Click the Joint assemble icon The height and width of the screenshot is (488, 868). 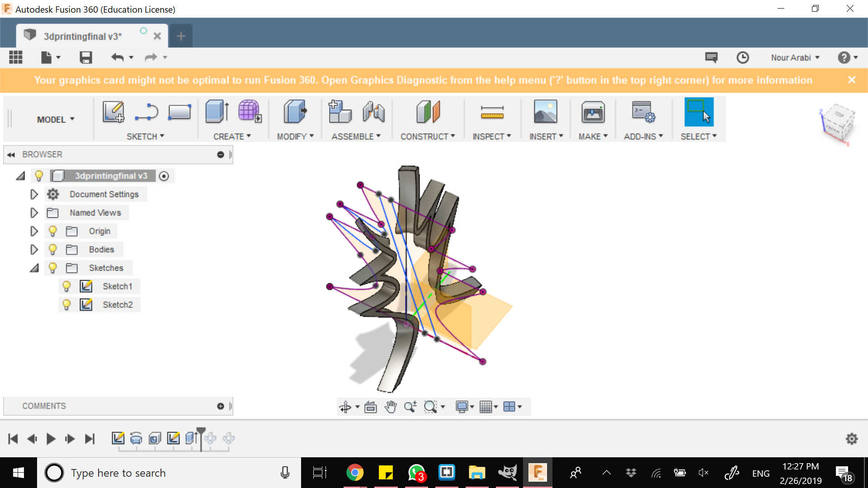click(x=373, y=112)
